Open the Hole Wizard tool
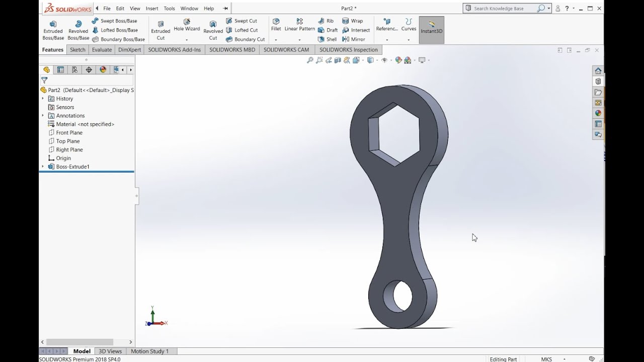 click(x=187, y=25)
